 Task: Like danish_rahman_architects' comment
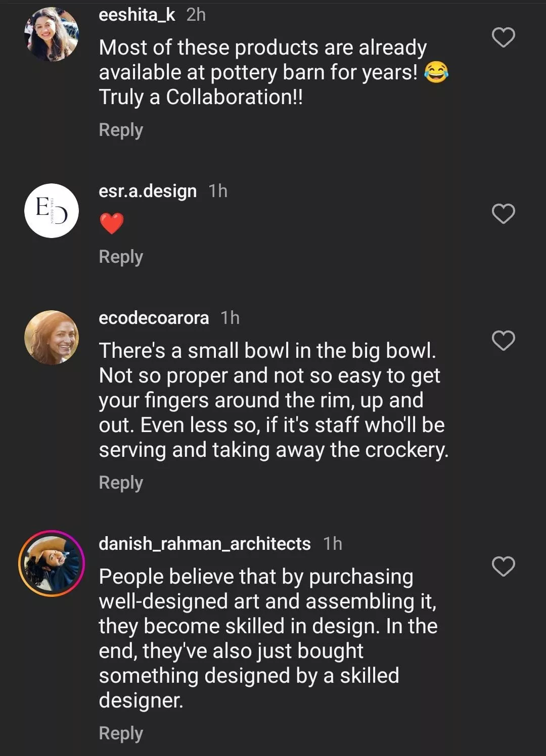point(503,566)
